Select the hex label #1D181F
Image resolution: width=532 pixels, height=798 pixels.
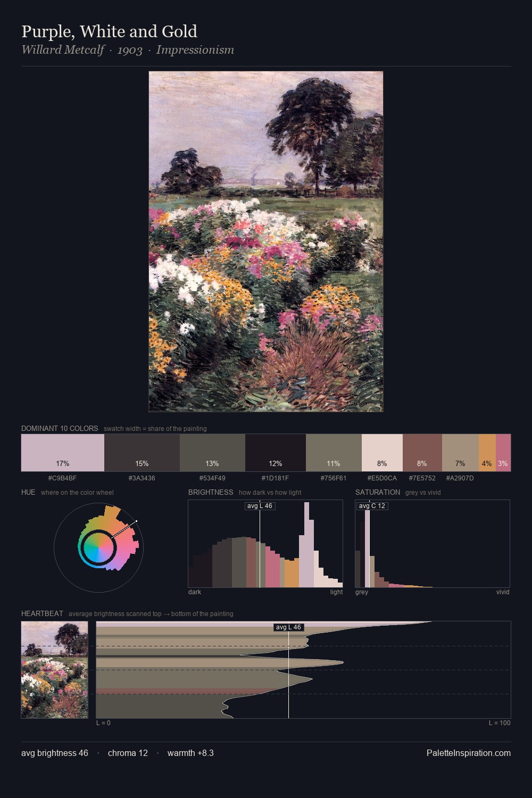pos(276,478)
